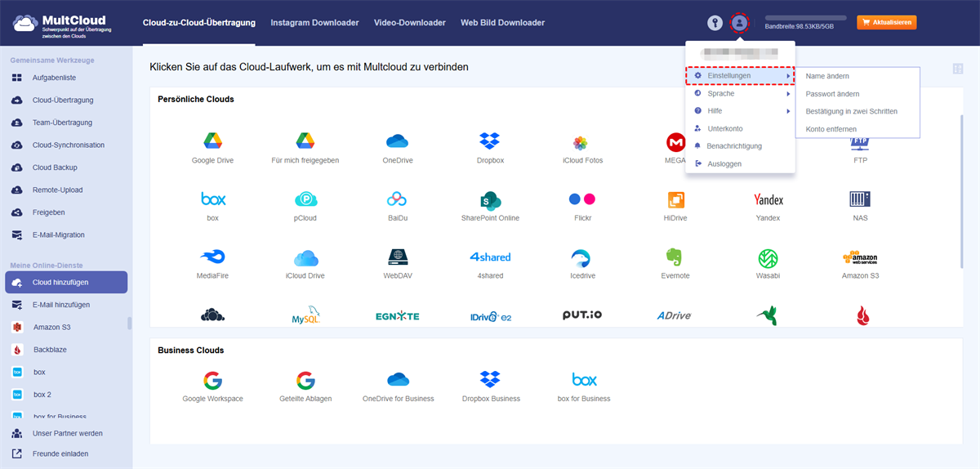980x469 pixels.
Task: Select the MySQL icon
Action: [305, 316]
